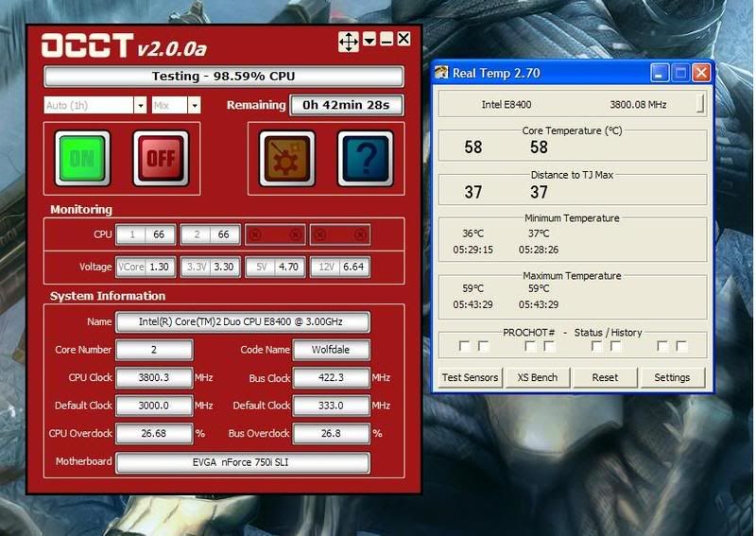Click the Bus Overclock 26.8 field
The height and width of the screenshot is (536, 756).
point(332,433)
